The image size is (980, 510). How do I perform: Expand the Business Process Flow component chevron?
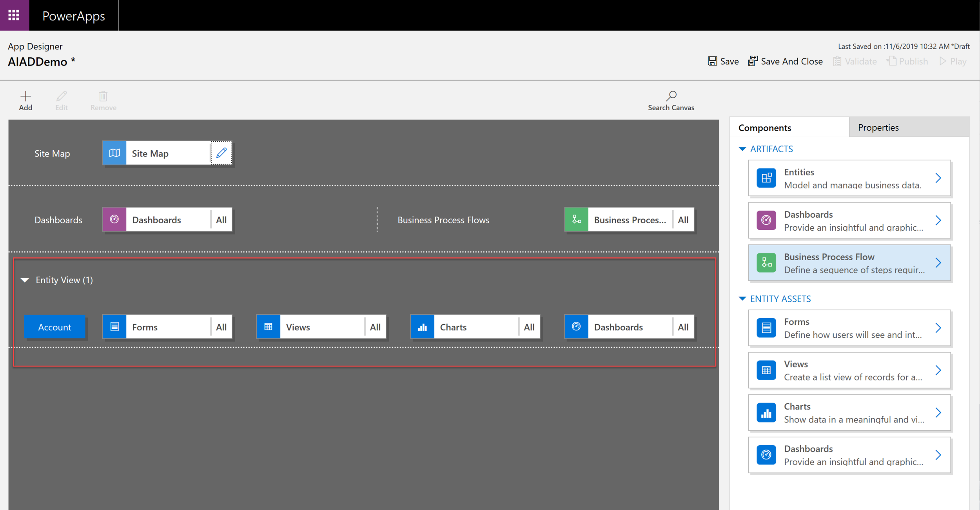[x=938, y=263]
